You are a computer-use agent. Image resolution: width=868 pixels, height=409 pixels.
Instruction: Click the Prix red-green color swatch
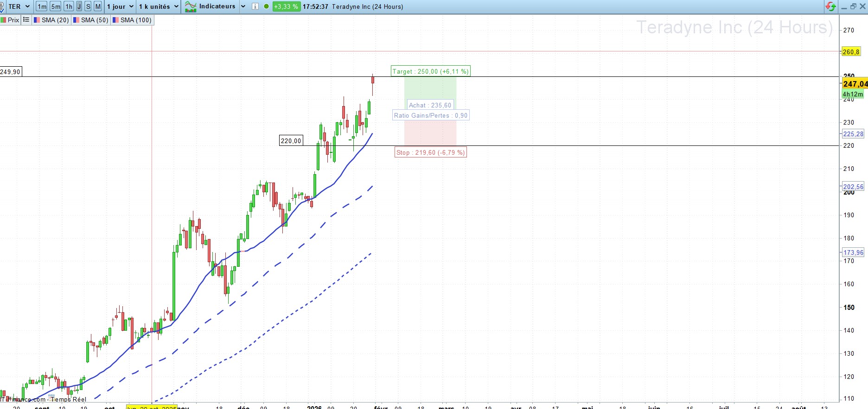tap(3, 20)
